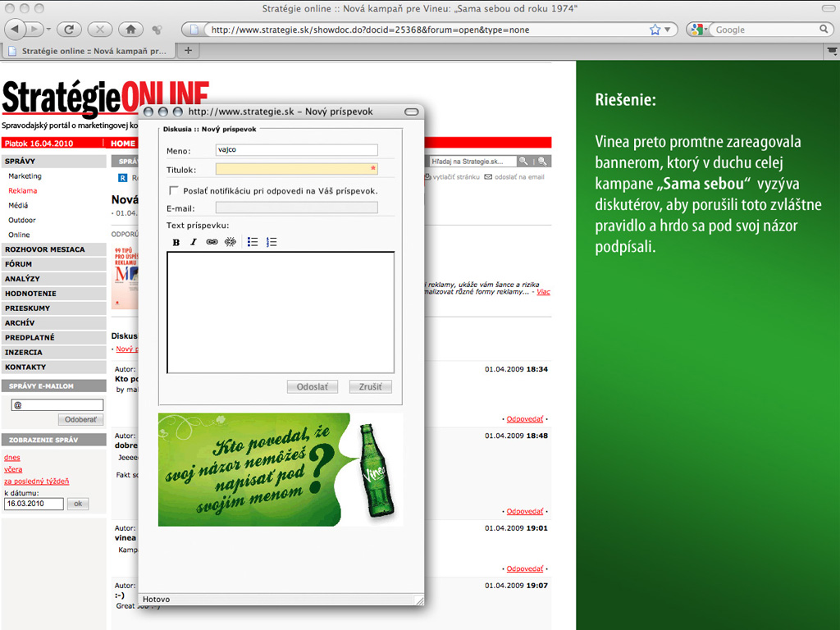The image size is (840, 630).
Task: Click the Google search magnifier icon
Action: pyautogui.click(x=824, y=29)
